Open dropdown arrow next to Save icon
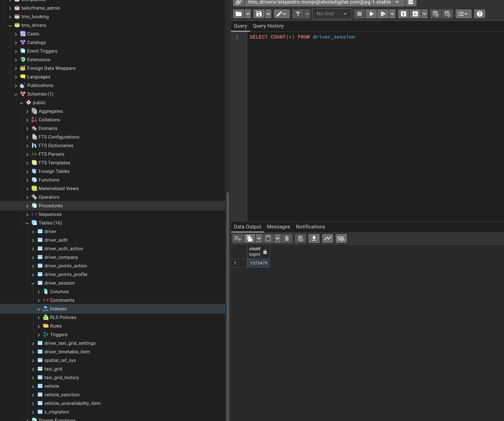The width and height of the screenshot is (504, 421). (268, 14)
